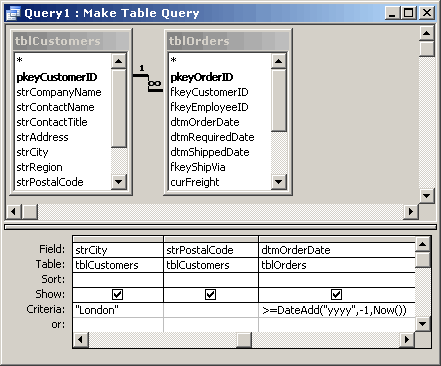The image size is (441, 366).
Task: Click the strCity Field cell in grid
Action: 118,250
